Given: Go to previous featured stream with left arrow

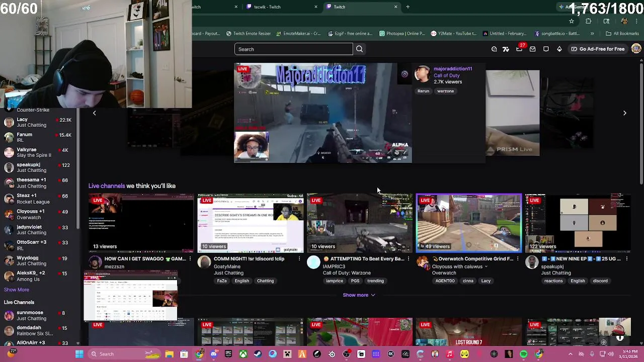Looking at the screenshot, I should click(94, 113).
